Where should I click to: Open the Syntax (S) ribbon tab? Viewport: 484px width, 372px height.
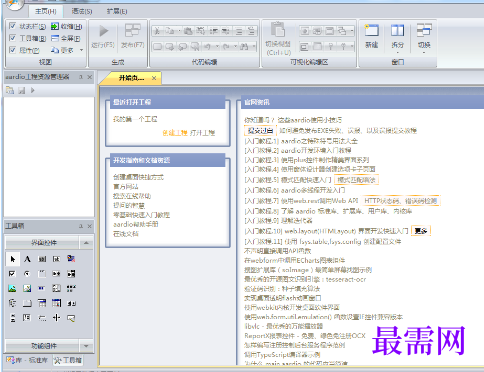point(82,11)
